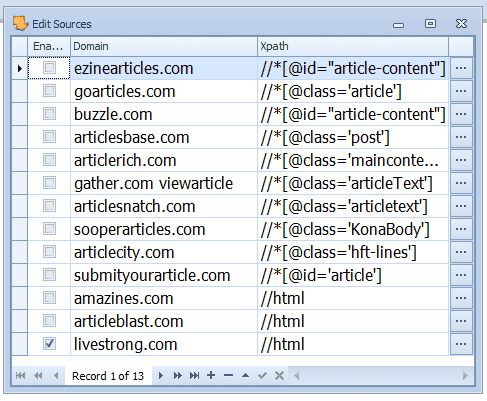Screen dimensions: 487x401
Task: Close the Edit Sources window
Action: coord(461,24)
